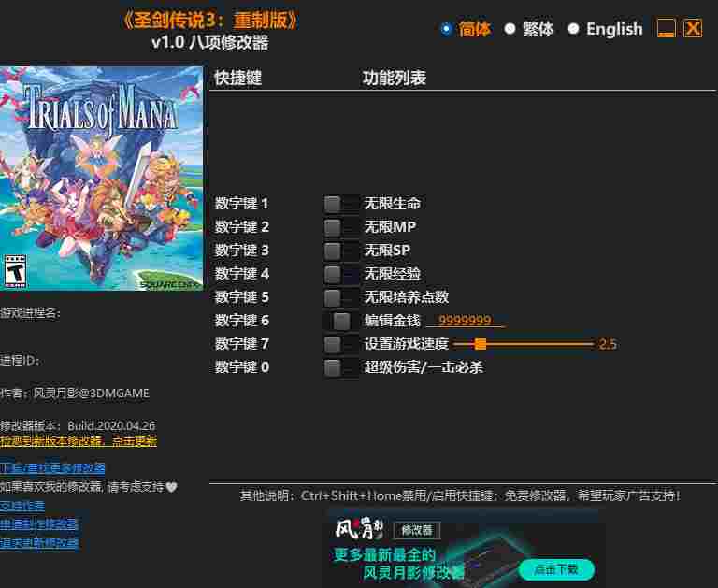Click the 数字键 2 hotkey label
Image resolution: width=718 pixels, height=588 pixels.
[242, 226]
